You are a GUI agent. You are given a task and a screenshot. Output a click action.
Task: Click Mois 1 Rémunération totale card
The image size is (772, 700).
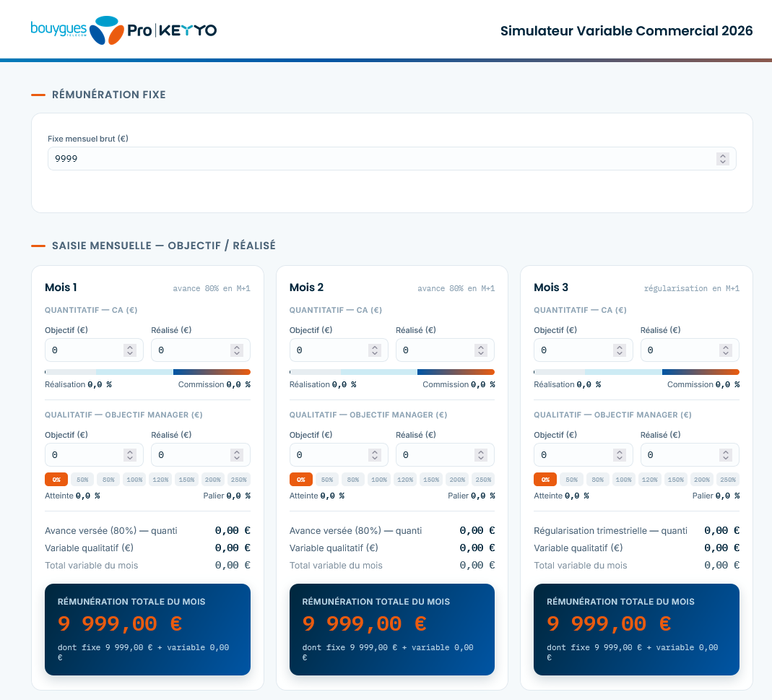(x=148, y=629)
